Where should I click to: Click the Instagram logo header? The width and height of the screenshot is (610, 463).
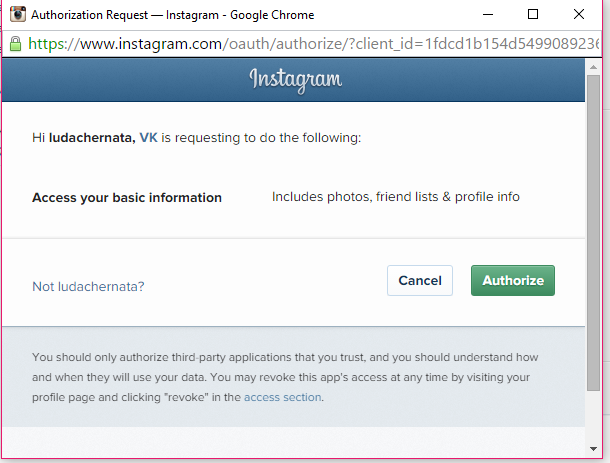296,80
